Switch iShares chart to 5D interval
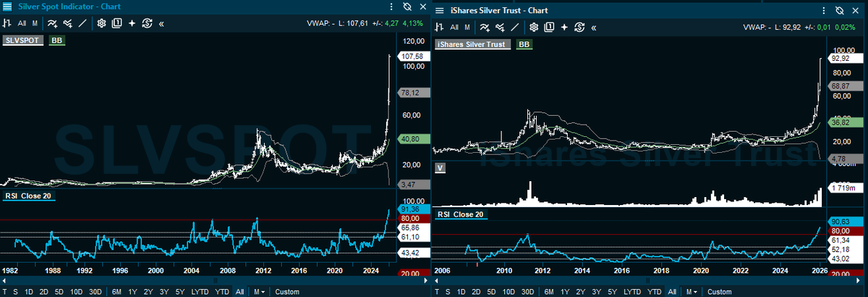Screen dimensions: 868x297 point(493,291)
